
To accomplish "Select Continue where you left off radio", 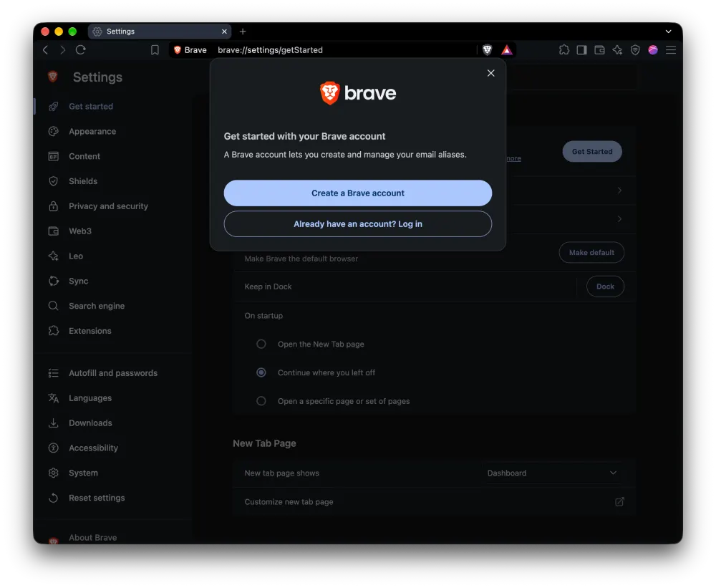I will (x=261, y=373).
